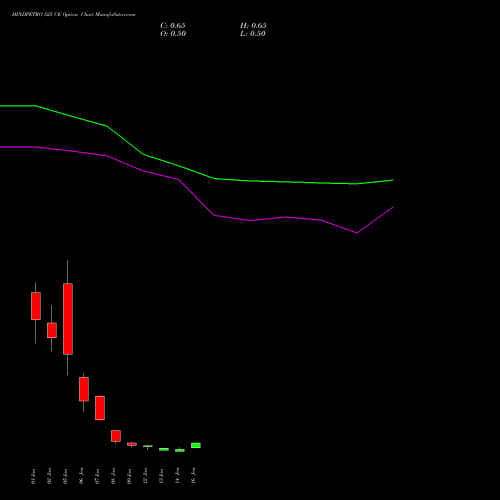The image size is (500, 500).
Task: Click the 09 Jan date axis label
Action: [129, 476]
